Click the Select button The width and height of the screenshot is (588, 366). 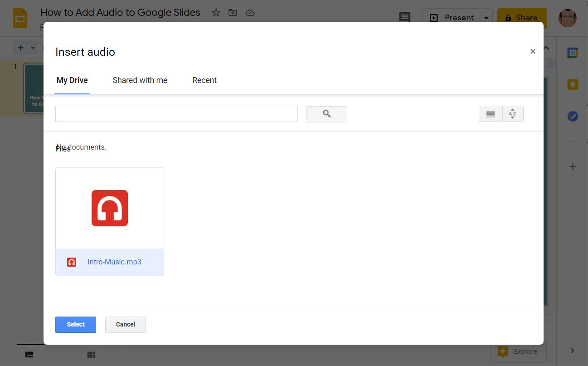coord(76,325)
